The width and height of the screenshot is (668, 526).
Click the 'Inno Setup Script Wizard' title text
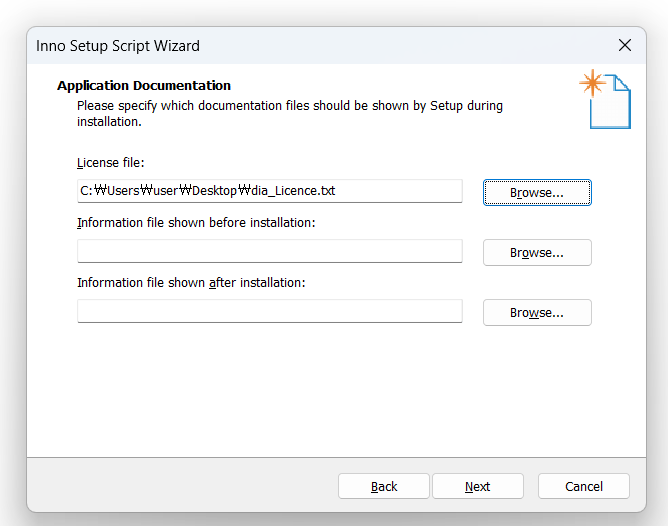118,46
